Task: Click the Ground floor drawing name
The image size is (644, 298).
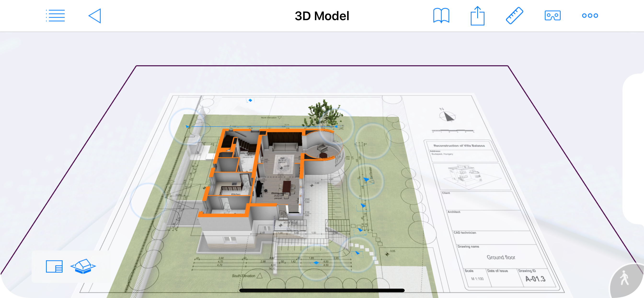Action: click(501, 257)
